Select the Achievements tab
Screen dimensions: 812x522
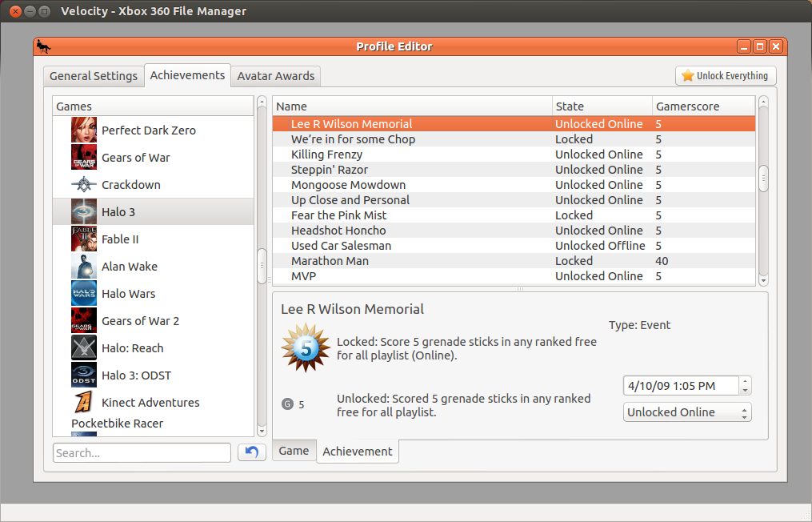(x=187, y=75)
